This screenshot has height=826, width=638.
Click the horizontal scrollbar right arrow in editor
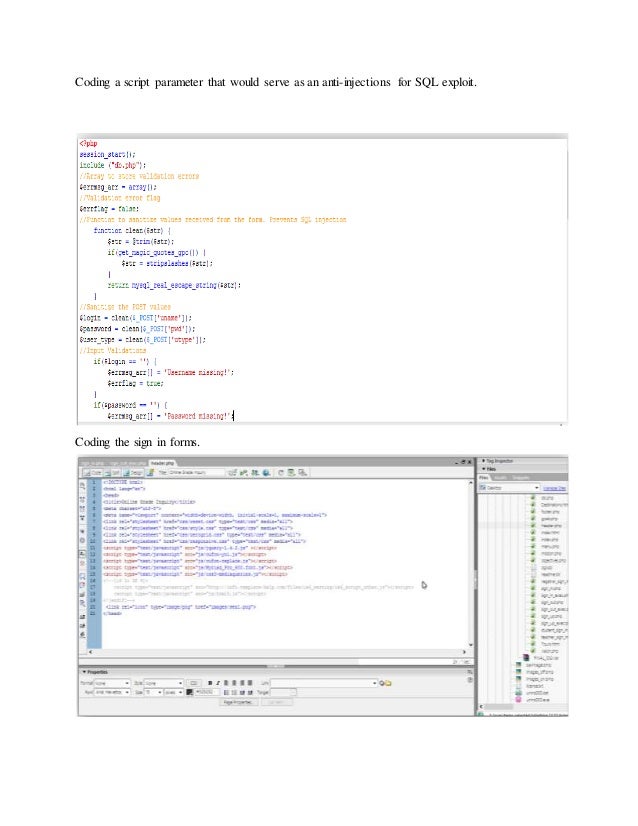(464, 652)
